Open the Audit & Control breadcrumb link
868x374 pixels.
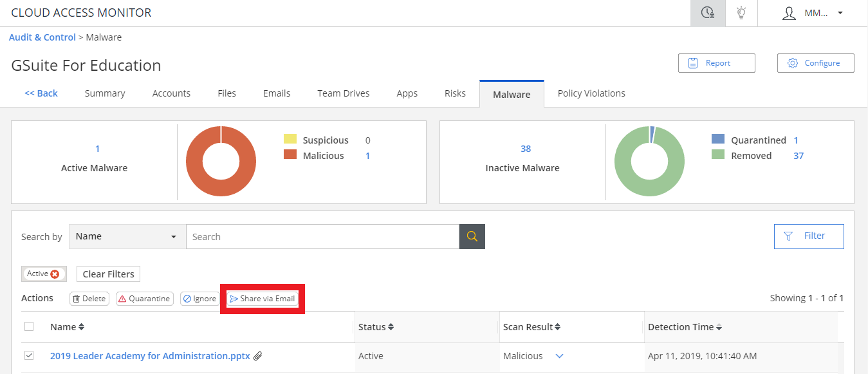42,37
